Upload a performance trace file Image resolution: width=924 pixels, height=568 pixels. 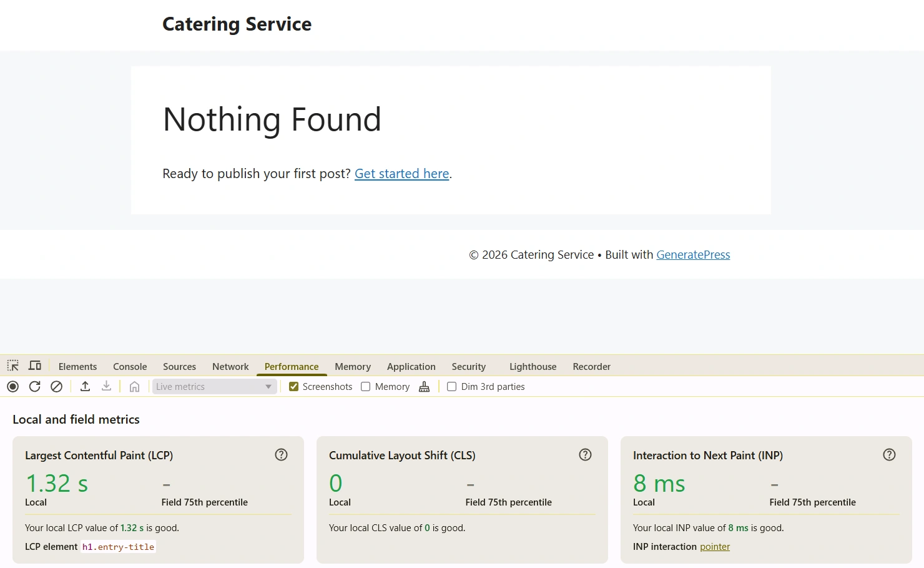click(86, 387)
